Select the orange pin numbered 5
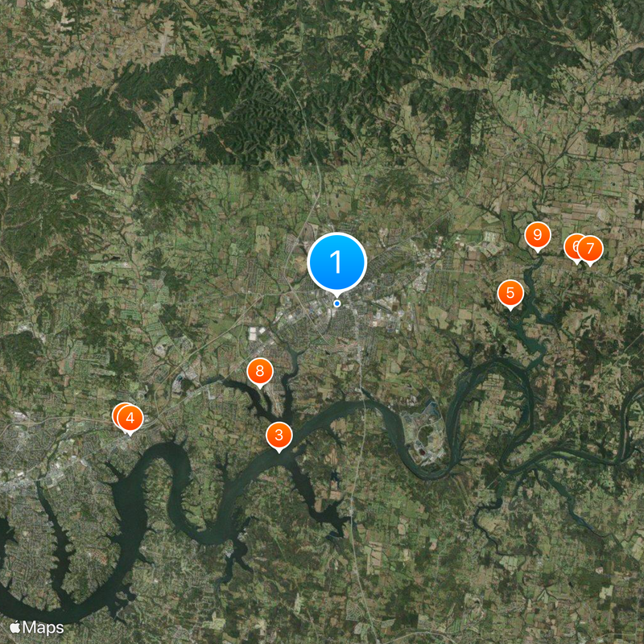The width and height of the screenshot is (644, 644). pos(510,293)
